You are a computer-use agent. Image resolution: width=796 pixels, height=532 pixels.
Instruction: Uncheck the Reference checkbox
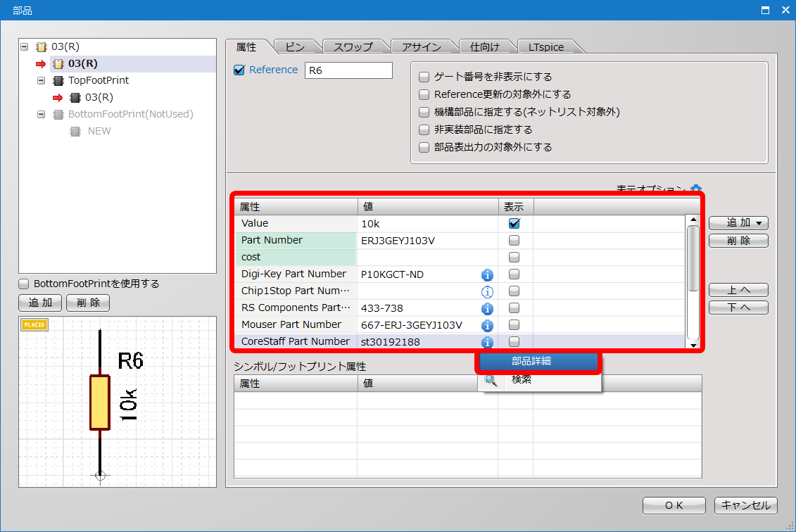pyautogui.click(x=239, y=70)
